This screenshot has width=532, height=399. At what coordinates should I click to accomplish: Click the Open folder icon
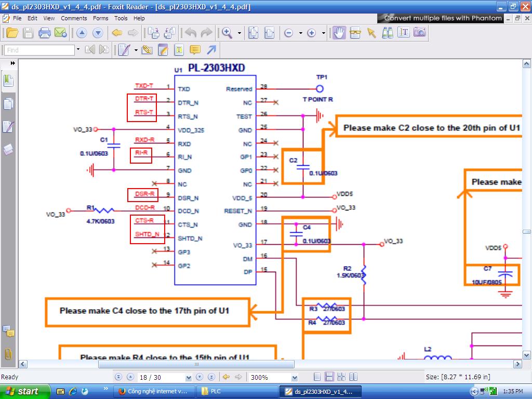pyautogui.click(x=12, y=33)
